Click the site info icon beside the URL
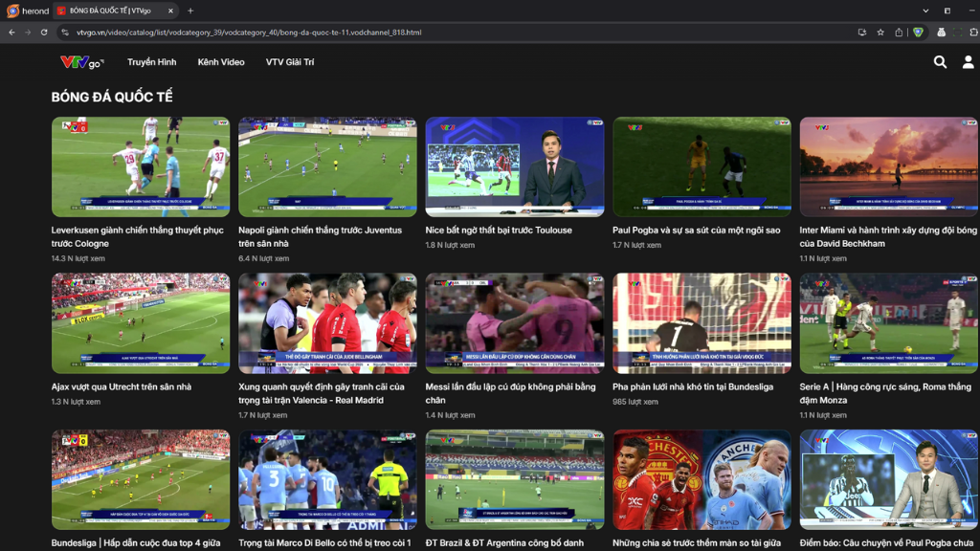Screen dimensions: 980x551 point(65,33)
